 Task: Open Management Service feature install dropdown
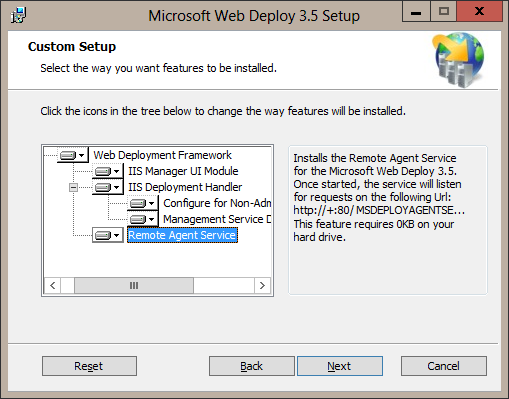pos(143,219)
